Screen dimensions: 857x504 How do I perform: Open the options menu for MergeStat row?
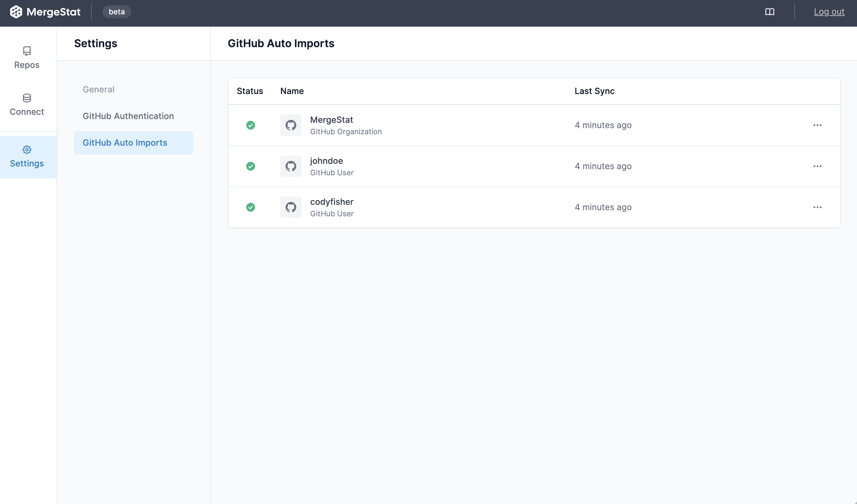tap(818, 125)
